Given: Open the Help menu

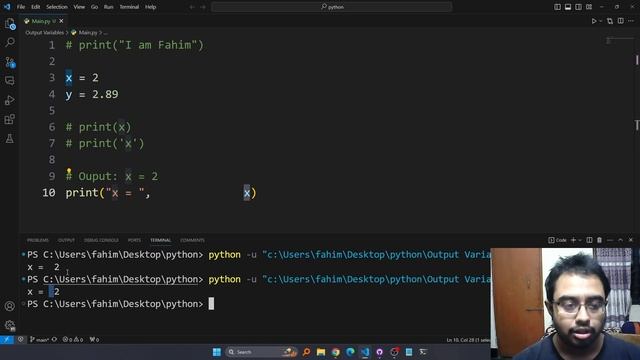Looking at the screenshot, I should pos(151,7).
